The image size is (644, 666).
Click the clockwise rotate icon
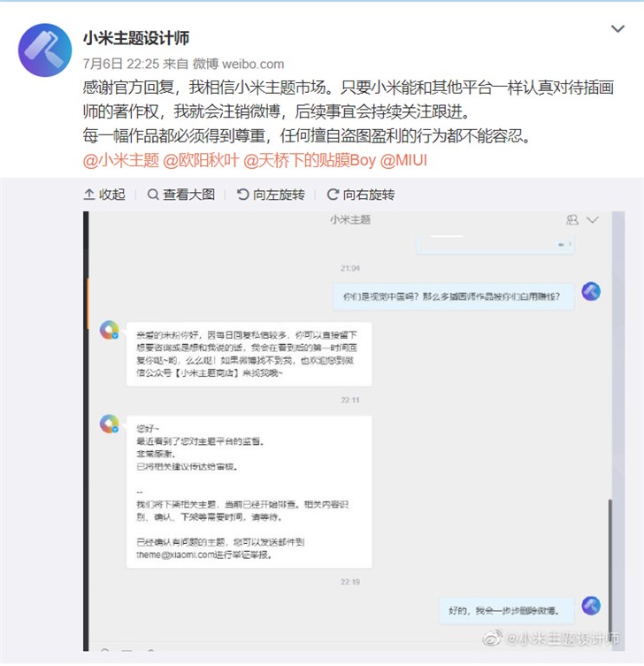333,195
